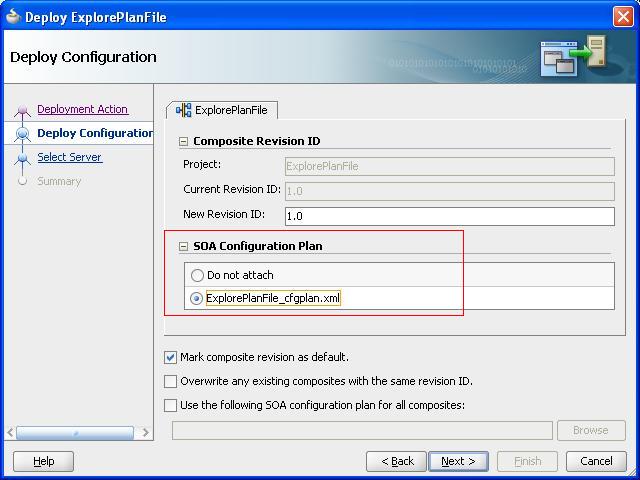Click the ExplorePlanFile composite tab
This screenshot has width=640, height=480.
click(222, 110)
